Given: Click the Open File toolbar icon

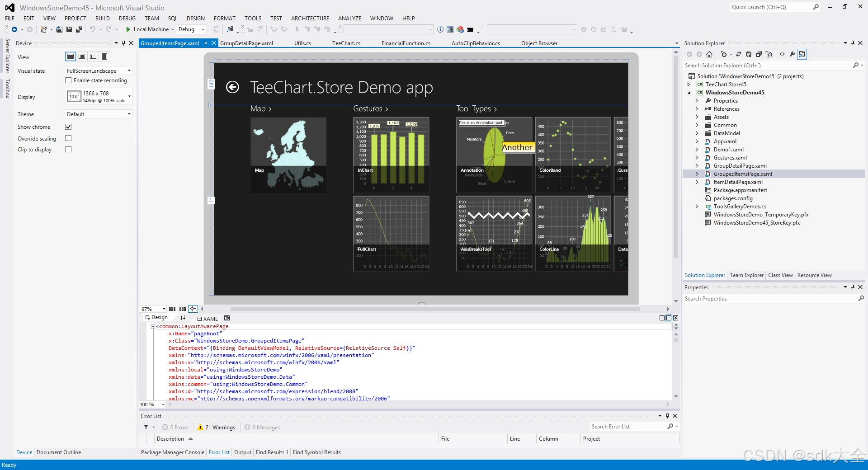Looking at the screenshot, I should click(x=59, y=29).
